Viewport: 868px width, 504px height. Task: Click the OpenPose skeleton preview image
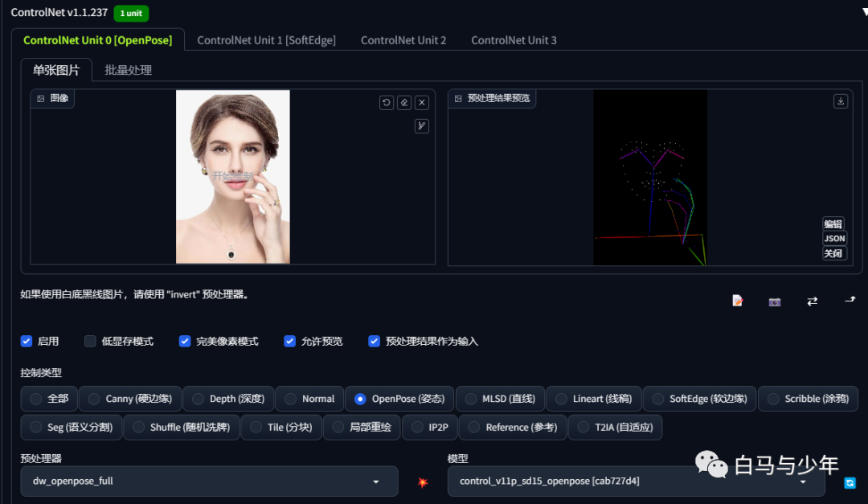[x=650, y=177]
